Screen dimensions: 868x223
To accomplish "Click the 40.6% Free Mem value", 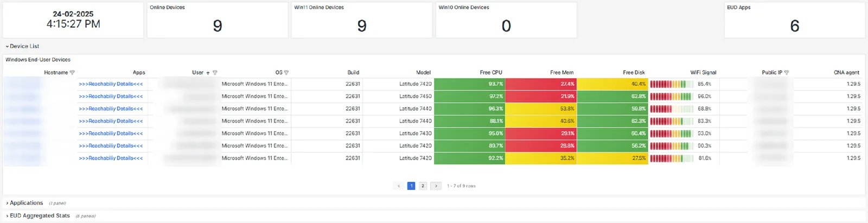I will click(567, 121).
